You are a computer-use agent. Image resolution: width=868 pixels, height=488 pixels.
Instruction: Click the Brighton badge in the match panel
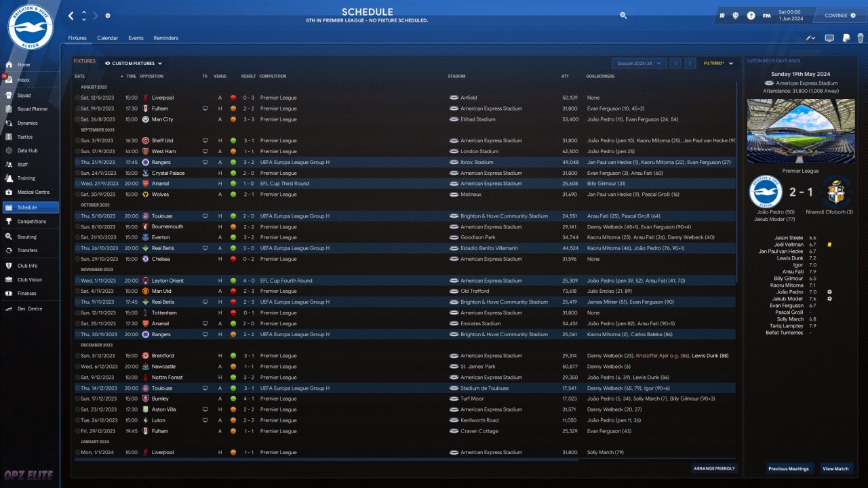tap(766, 192)
